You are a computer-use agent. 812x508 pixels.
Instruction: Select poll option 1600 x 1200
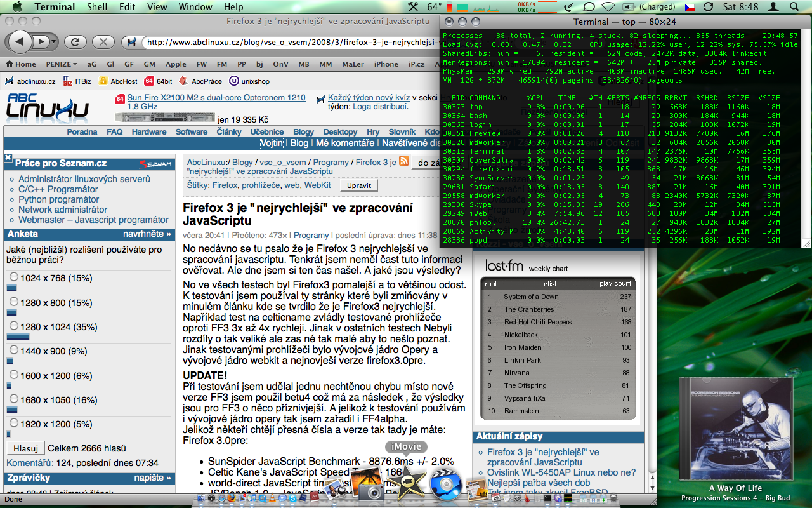pyautogui.click(x=14, y=375)
